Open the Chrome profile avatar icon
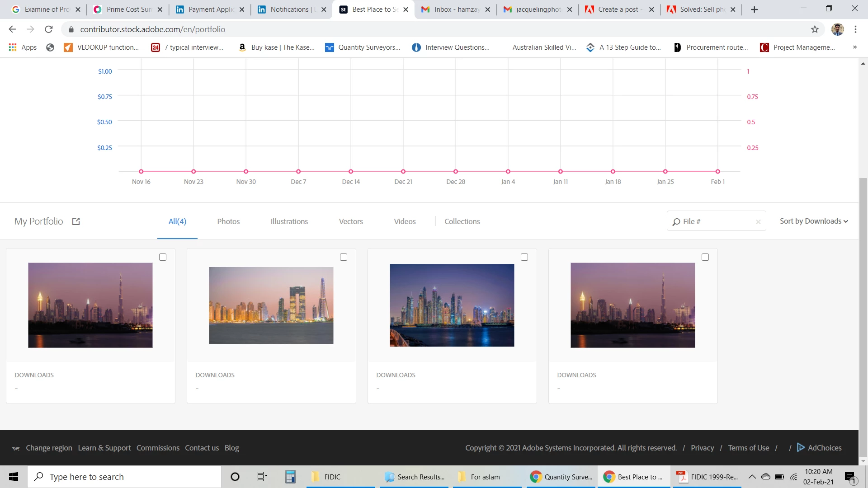This screenshot has height=488, width=868. click(x=837, y=29)
